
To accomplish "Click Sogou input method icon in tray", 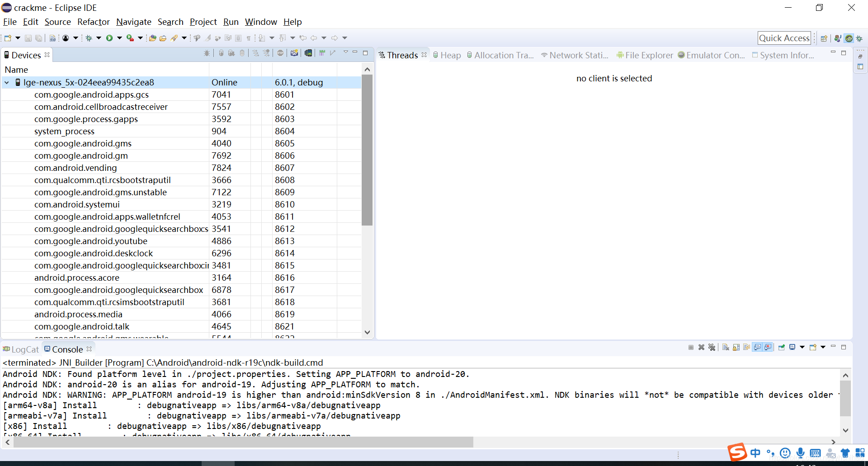I will pyautogui.click(x=737, y=452).
